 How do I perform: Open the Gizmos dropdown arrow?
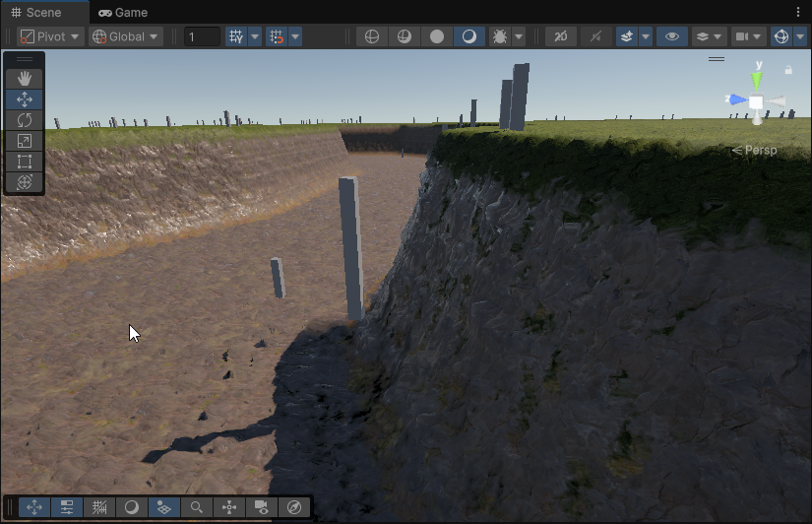800,36
